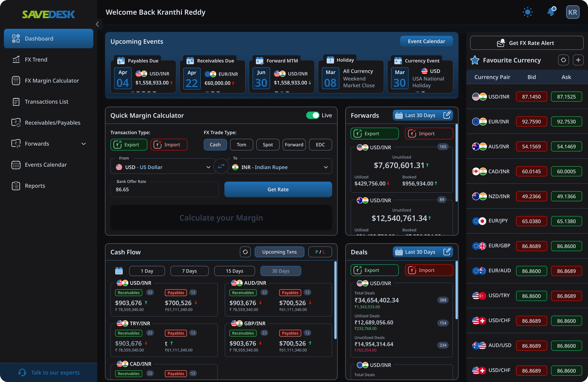The height and width of the screenshot is (382, 588).
Task: Open the To currency INR dropdown
Action: click(x=279, y=167)
